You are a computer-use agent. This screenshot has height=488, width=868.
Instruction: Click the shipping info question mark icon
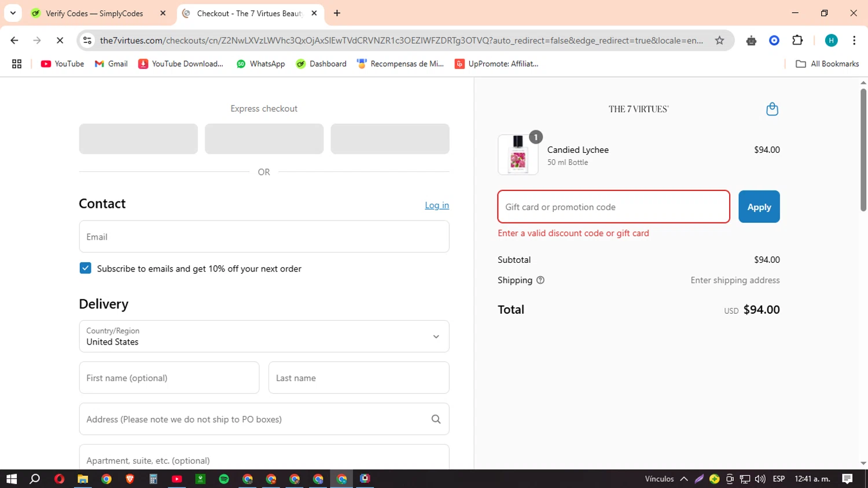[540, 280]
